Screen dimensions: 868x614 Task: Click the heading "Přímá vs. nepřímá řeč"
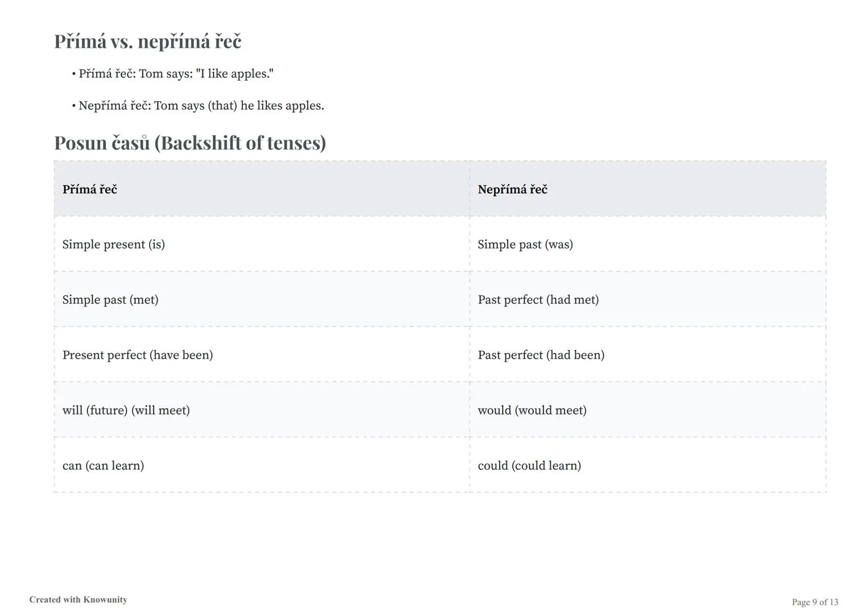148,42
